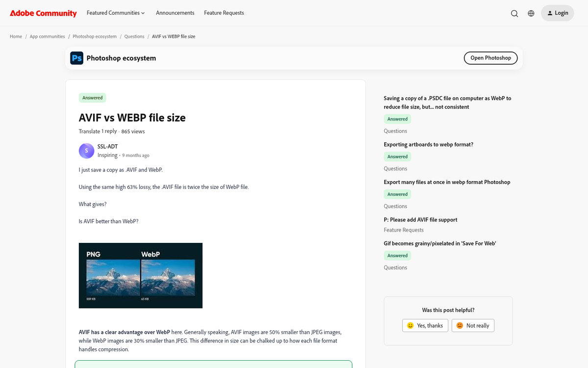588x368 pixels.
Task: Click the frowning emoji on Not really
Action: click(460, 325)
